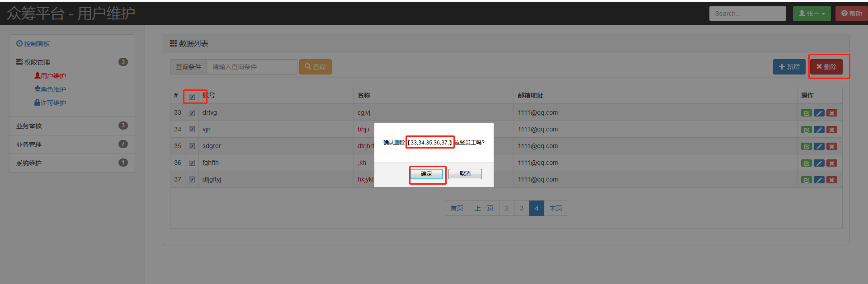868x284 pixels.
Task: Click the green assign icon in row 36
Action: [x=806, y=163]
